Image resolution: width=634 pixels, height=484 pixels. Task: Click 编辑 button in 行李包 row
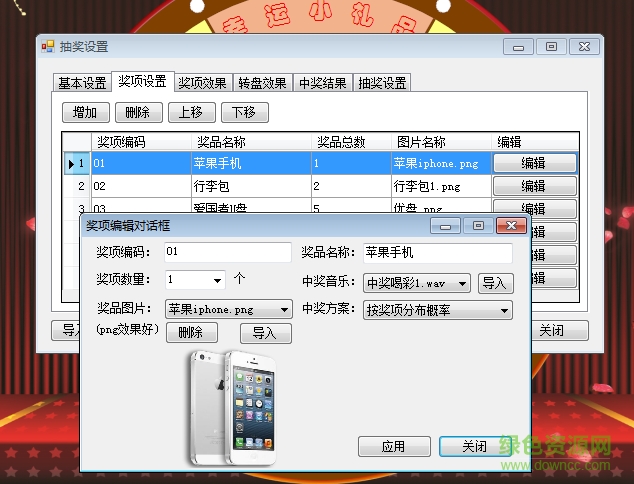[x=535, y=186]
